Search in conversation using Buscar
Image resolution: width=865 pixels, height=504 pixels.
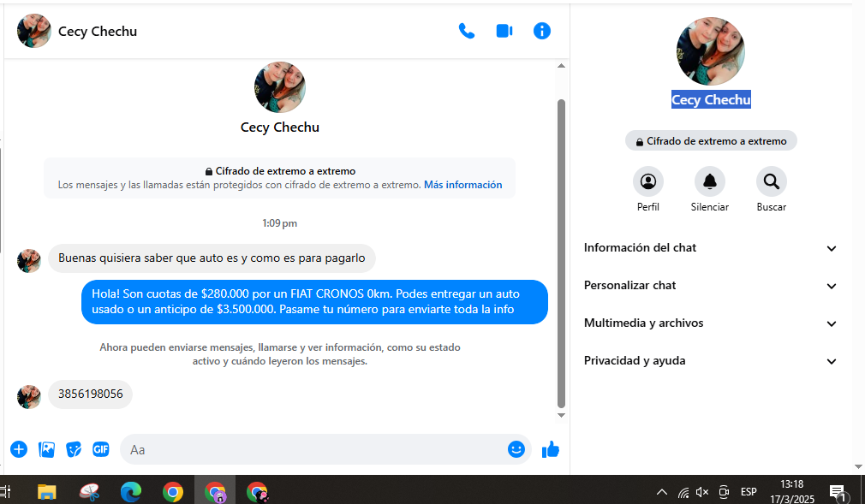(772, 181)
